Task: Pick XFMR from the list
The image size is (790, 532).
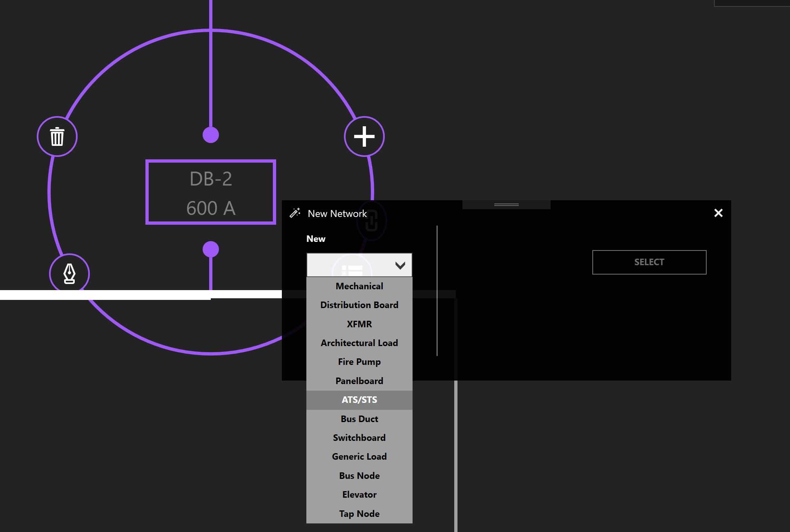Action: [359, 324]
